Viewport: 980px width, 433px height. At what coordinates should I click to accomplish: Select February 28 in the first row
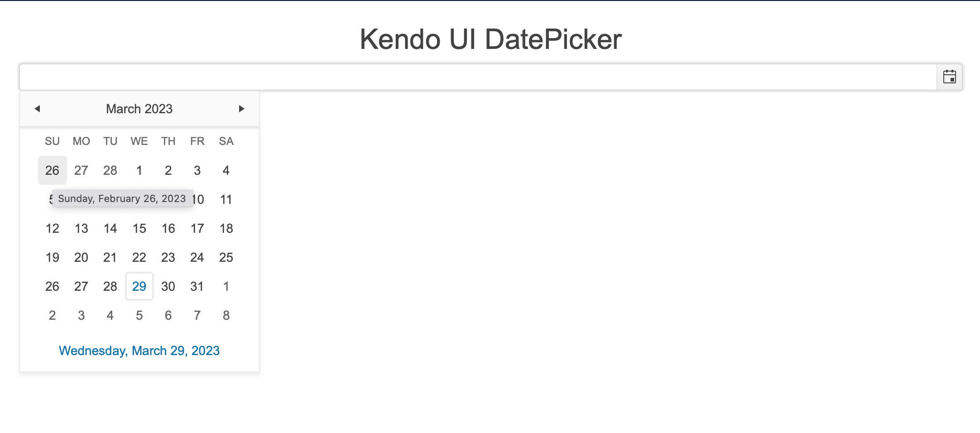110,170
